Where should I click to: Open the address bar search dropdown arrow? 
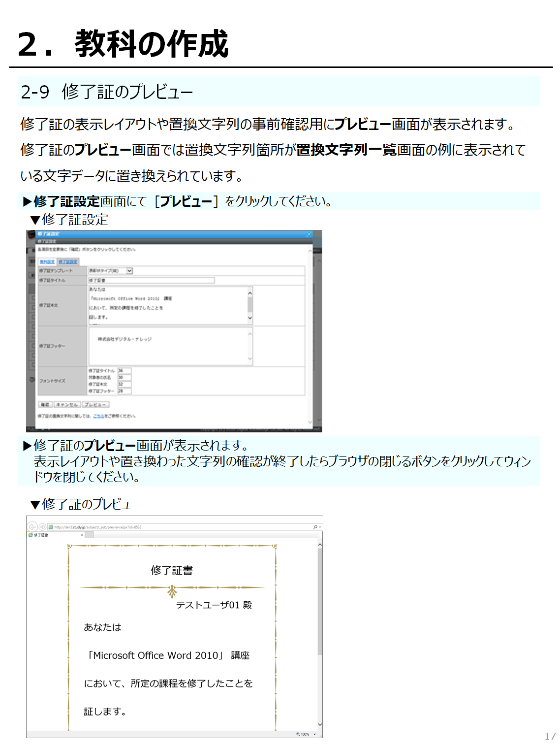coord(320,527)
